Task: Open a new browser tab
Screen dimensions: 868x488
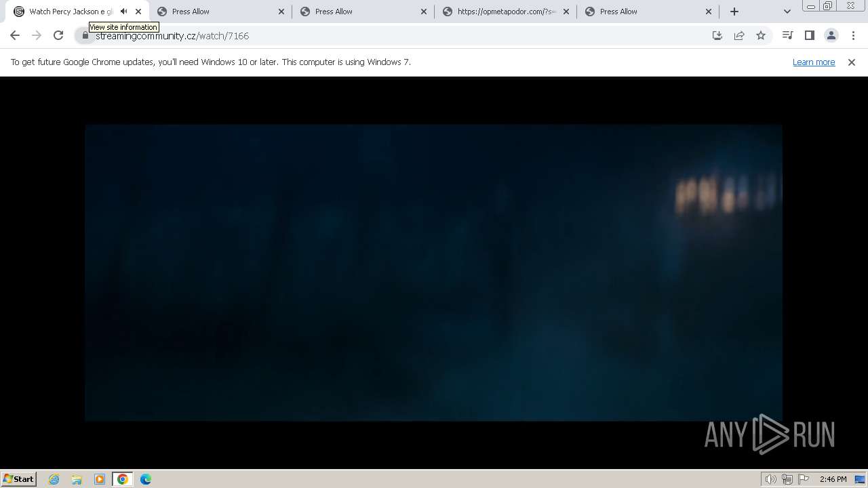Action: click(x=734, y=12)
